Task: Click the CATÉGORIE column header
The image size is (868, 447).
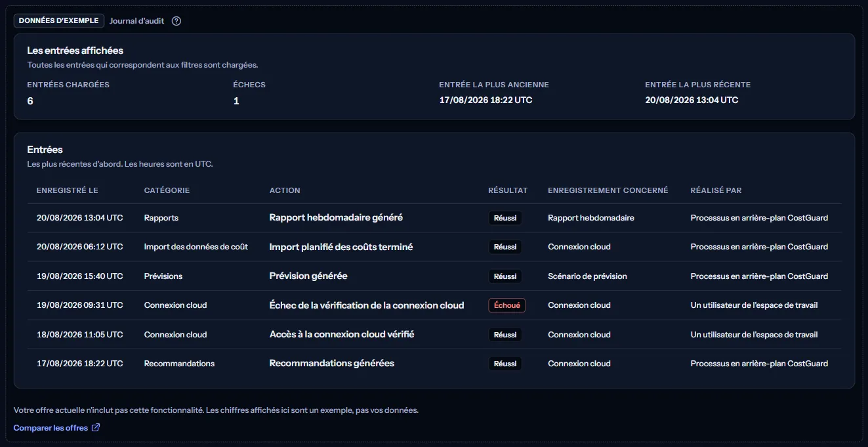Action: (167, 190)
